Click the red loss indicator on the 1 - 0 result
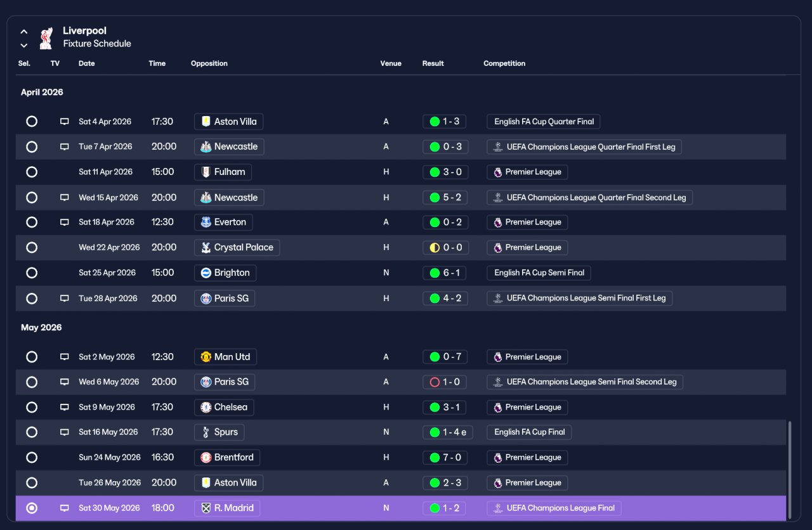 (435, 382)
